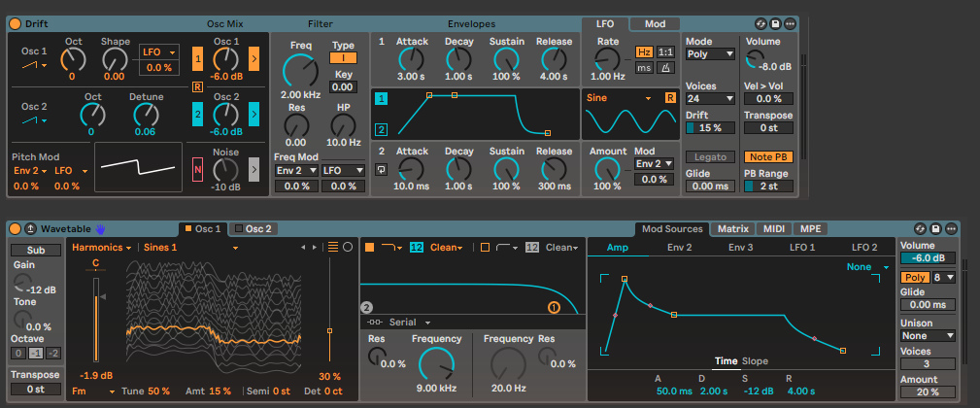The image size is (980, 408).
Task: Open Pitch Mod Env 2 source dropdown
Action: point(30,171)
